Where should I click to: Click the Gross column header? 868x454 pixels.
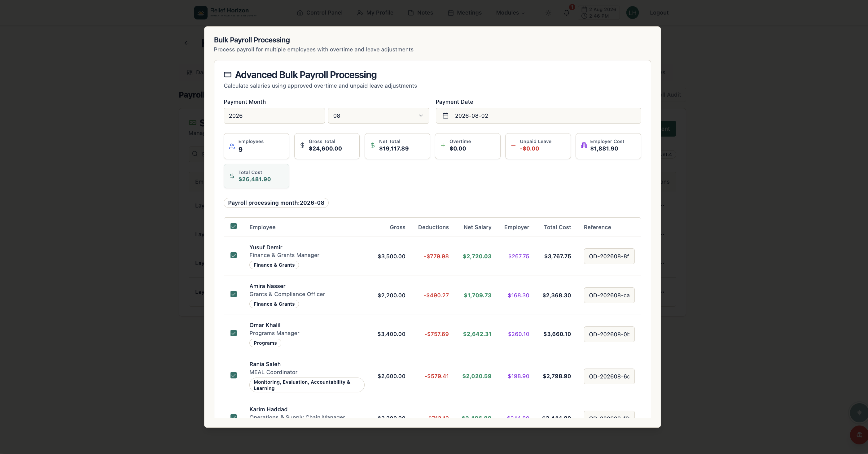coord(397,227)
